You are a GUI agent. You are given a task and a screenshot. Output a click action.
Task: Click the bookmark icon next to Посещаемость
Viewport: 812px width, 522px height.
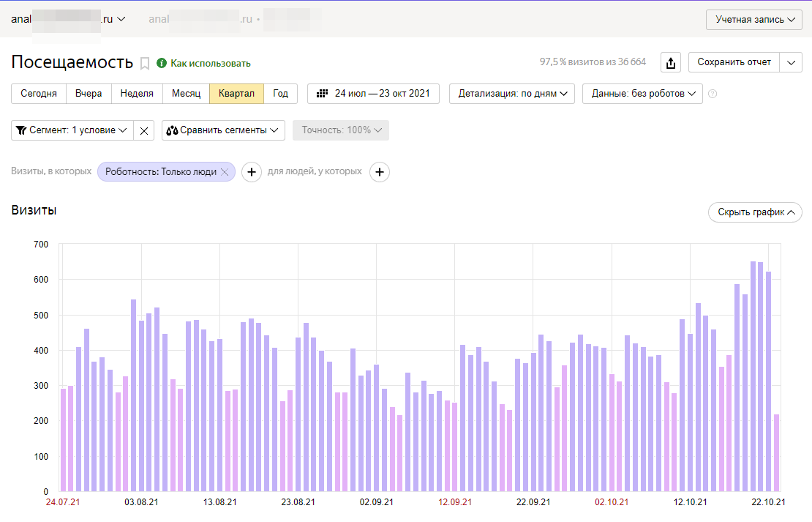click(x=145, y=64)
